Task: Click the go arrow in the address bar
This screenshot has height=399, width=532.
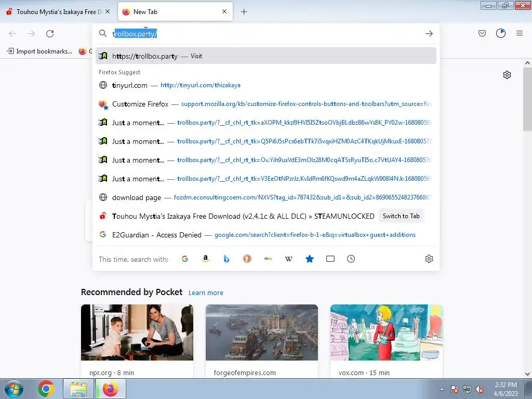Action: point(429,34)
